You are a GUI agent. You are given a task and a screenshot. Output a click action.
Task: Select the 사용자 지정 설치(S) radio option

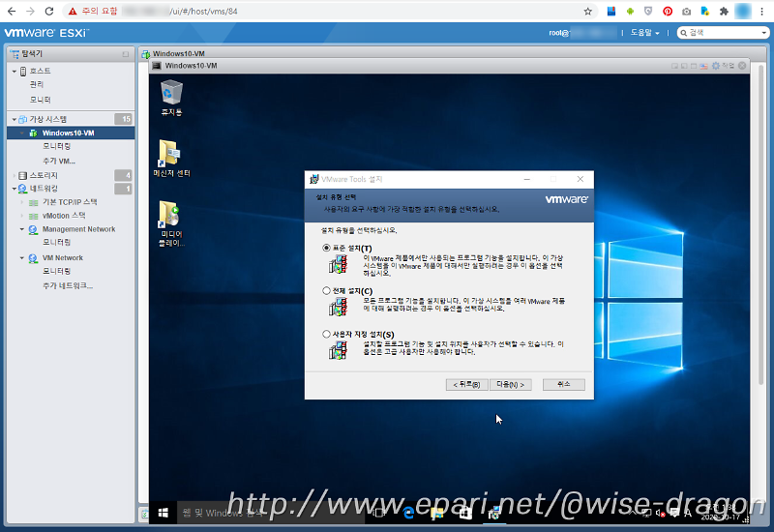click(x=326, y=334)
